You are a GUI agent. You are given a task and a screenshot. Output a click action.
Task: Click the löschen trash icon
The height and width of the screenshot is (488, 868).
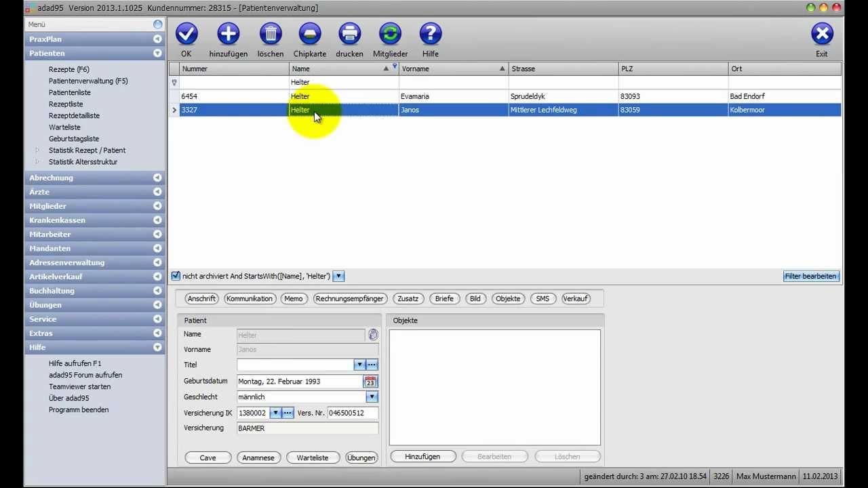(x=271, y=34)
